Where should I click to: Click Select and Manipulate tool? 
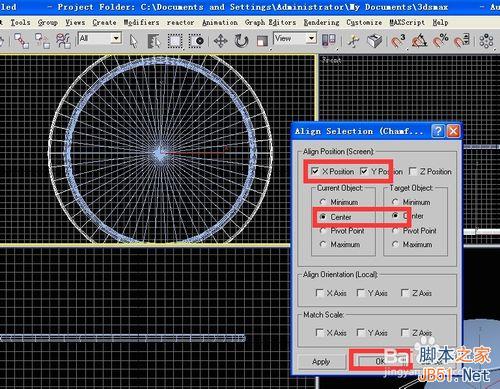[354, 41]
